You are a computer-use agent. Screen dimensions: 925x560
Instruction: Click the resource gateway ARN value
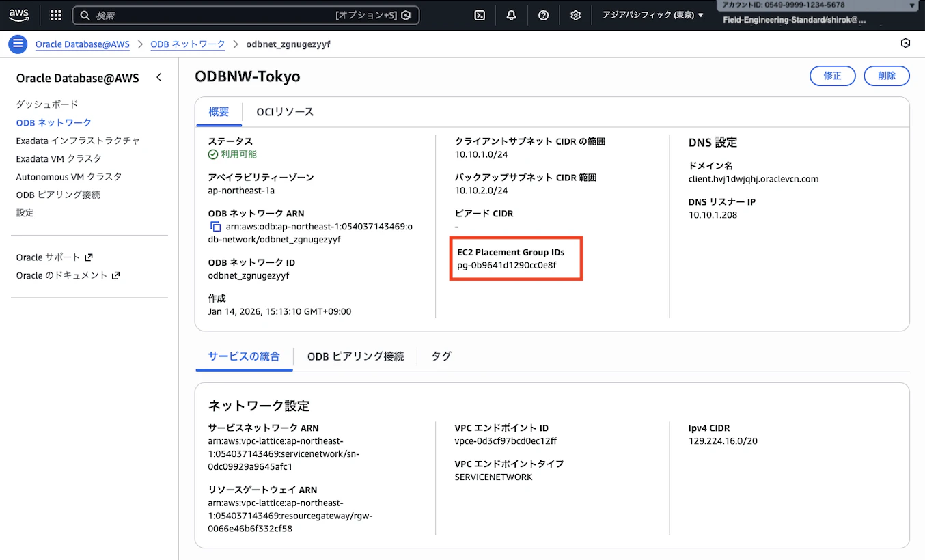point(290,516)
